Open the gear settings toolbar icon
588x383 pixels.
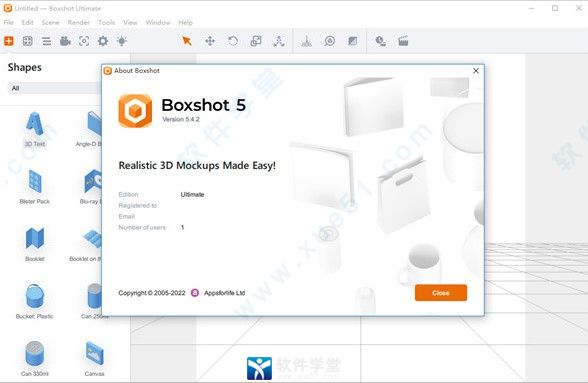point(103,41)
